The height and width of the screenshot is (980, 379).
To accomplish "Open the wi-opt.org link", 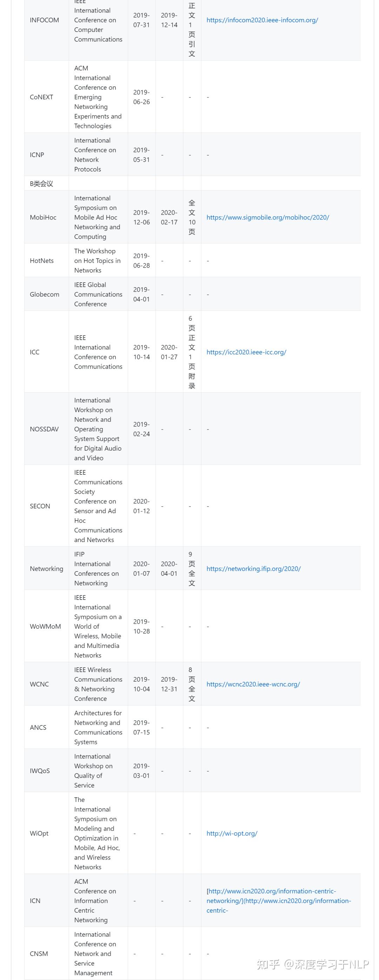I will pos(232,833).
